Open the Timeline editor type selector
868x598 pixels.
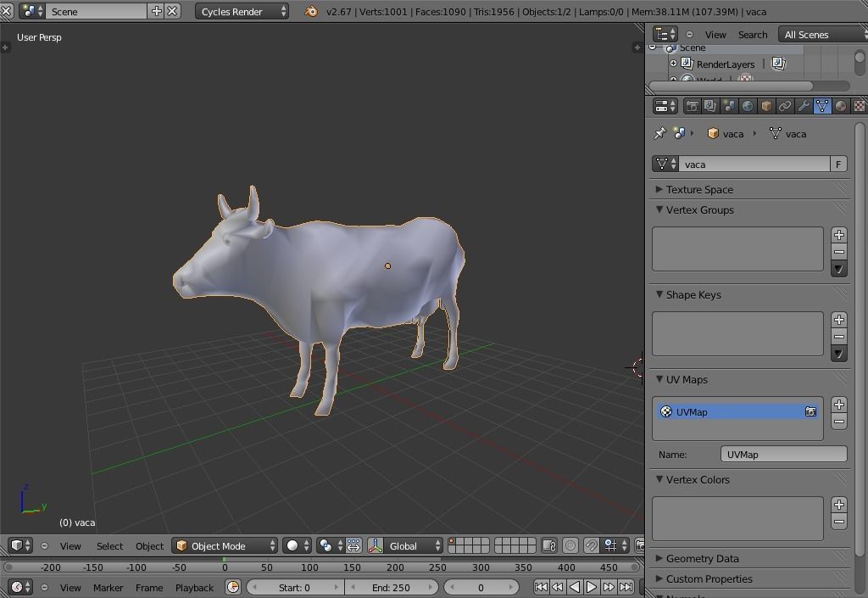tap(21, 587)
